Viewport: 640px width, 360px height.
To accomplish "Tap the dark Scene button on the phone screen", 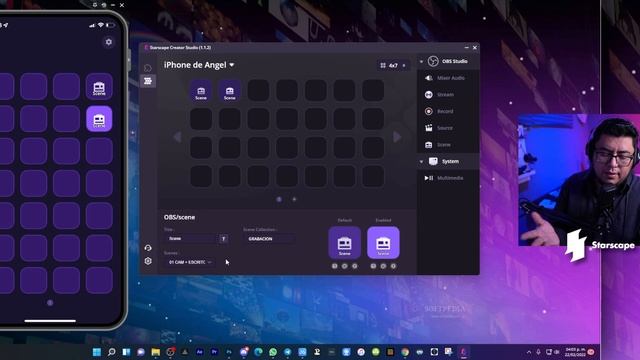I will pyautogui.click(x=99, y=87).
